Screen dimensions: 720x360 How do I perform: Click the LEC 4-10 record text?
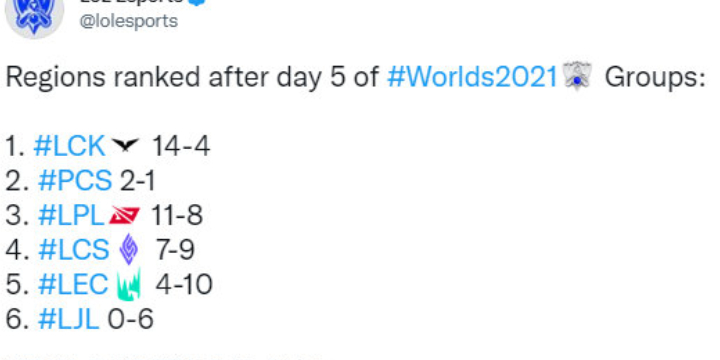(x=184, y=284)
